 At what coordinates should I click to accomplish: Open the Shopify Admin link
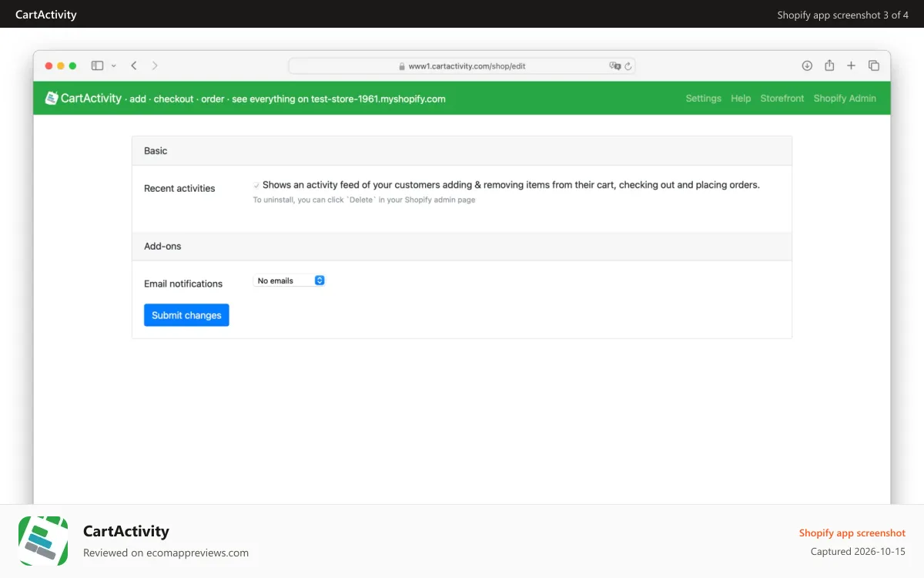[x=845, y=99]
